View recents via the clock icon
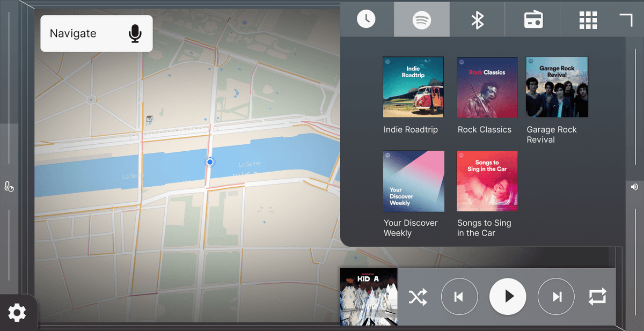 pos(367,19)
